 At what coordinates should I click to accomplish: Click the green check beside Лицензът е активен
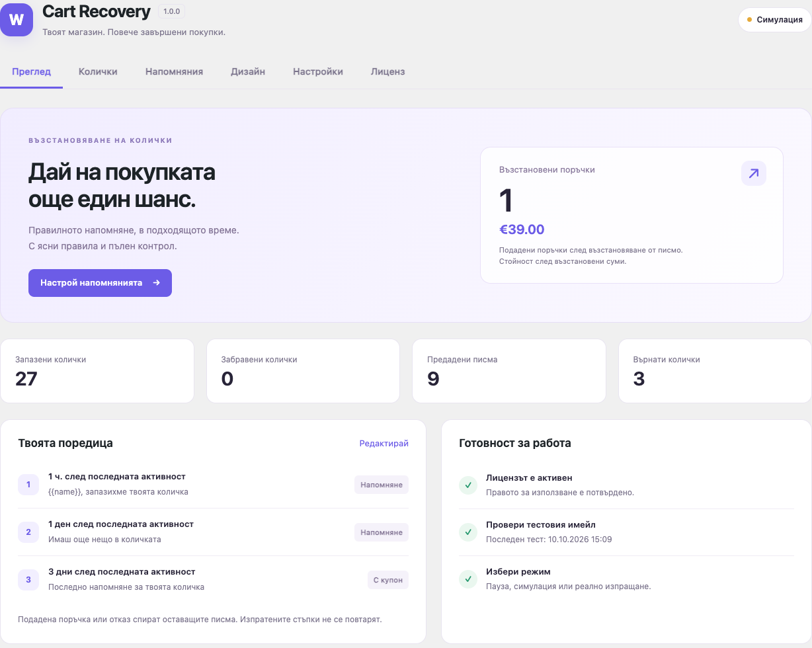[468, 485]
